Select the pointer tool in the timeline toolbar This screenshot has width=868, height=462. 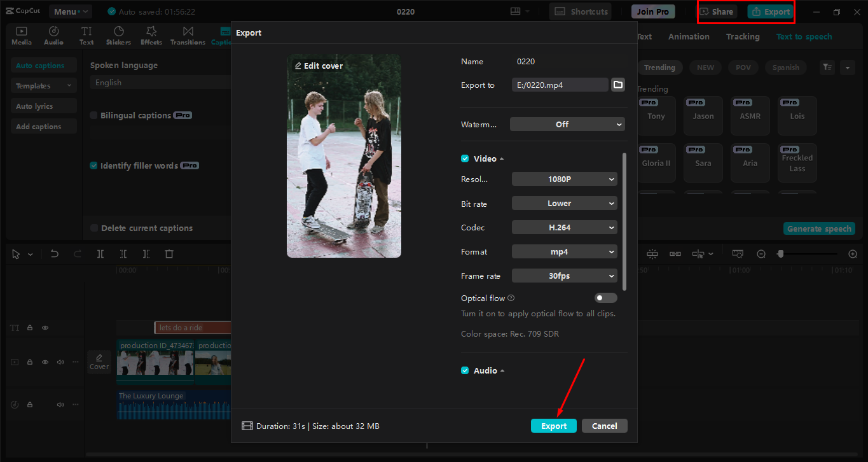[x=17, y=254]
